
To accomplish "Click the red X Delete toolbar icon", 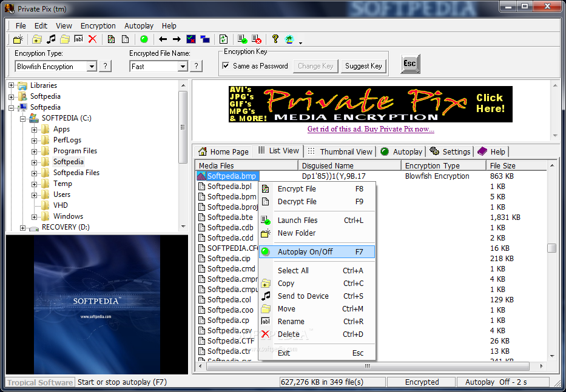I will click(92, 39).
